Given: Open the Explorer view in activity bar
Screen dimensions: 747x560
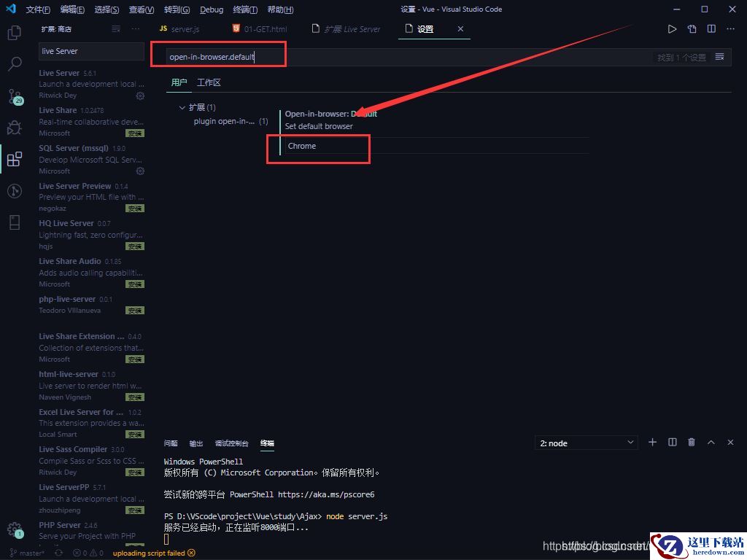Looking at the screenshot, I should (15, 32).
